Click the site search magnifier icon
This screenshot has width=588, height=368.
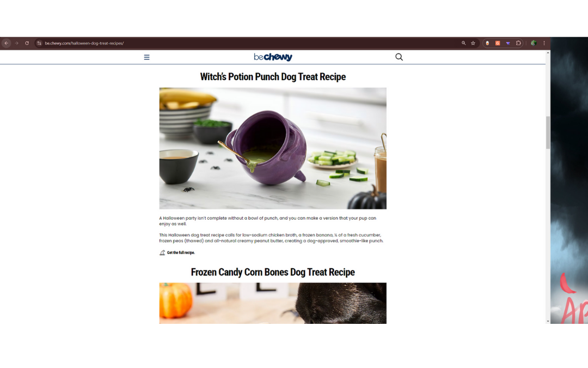coord(399,57)
